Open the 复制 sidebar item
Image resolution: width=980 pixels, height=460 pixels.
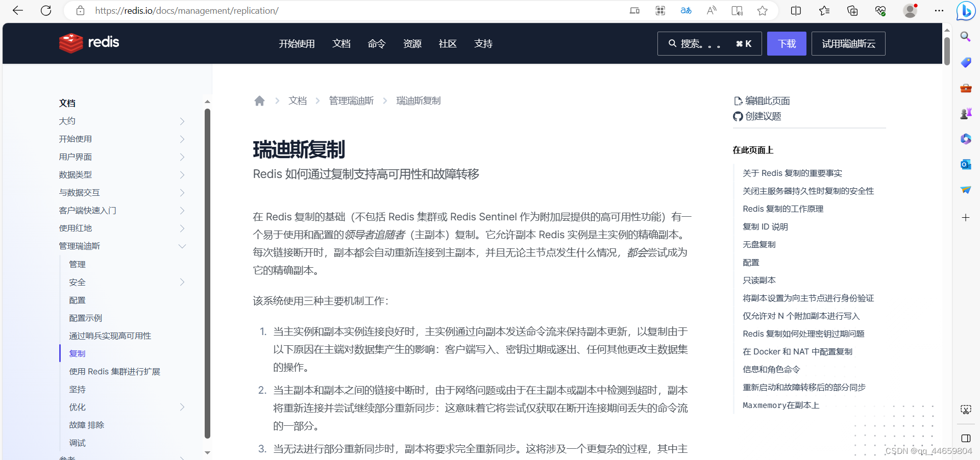point(77,354)
